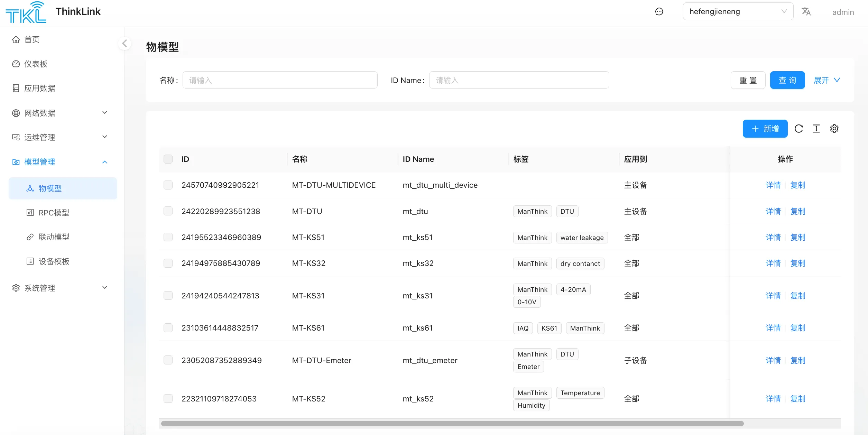Focus the ID Name search field
This screenshot has width=868, height=435.
tap(519, 80)
